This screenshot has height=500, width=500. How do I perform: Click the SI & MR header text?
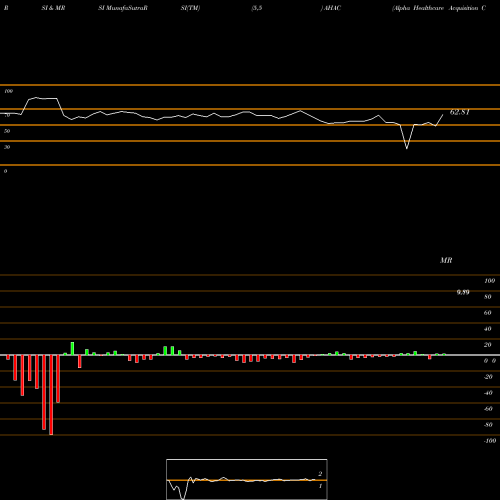click(53, 8)
